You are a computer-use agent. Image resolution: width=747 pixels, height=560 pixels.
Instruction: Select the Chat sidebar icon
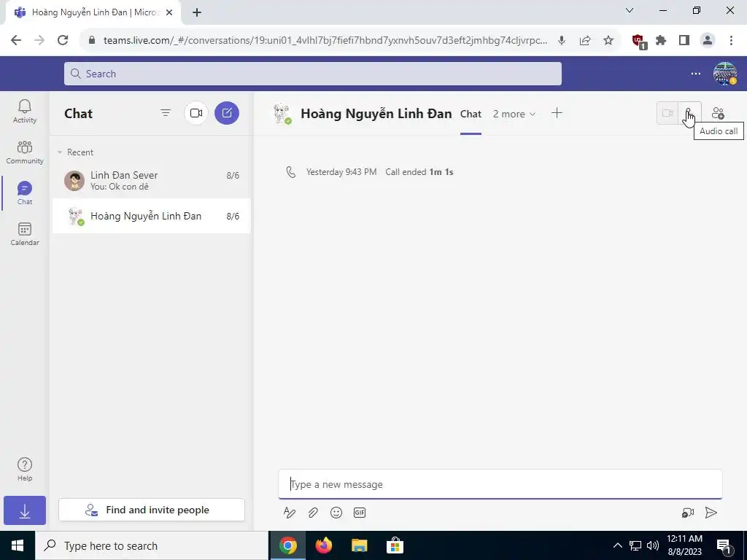[25, 192]
